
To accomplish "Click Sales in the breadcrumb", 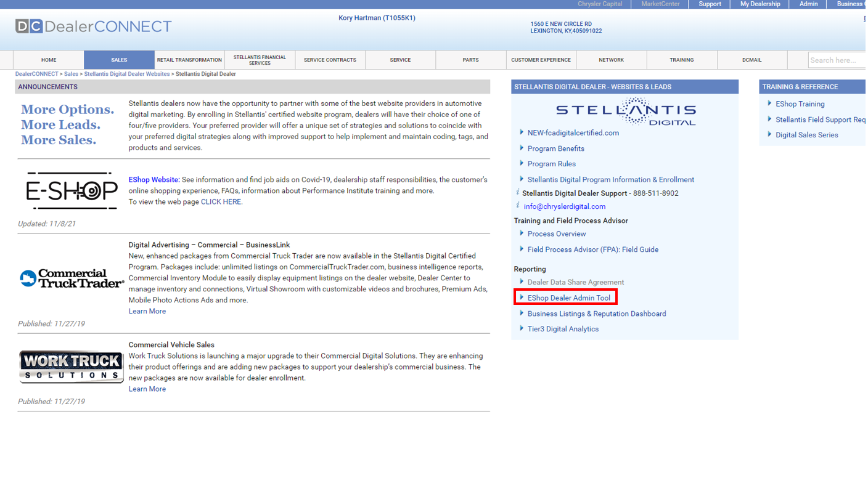I will pos(71,74).
